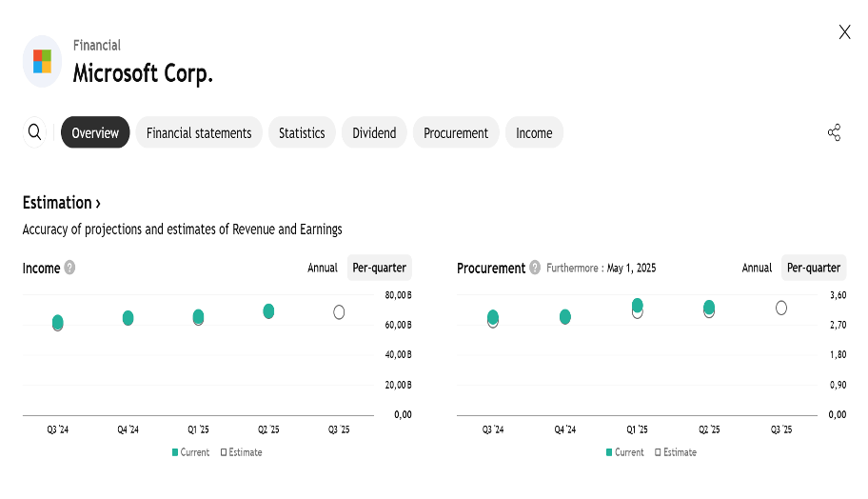Click Income Q3 '24 current data point
868x499 pixels.
point(57,321)
